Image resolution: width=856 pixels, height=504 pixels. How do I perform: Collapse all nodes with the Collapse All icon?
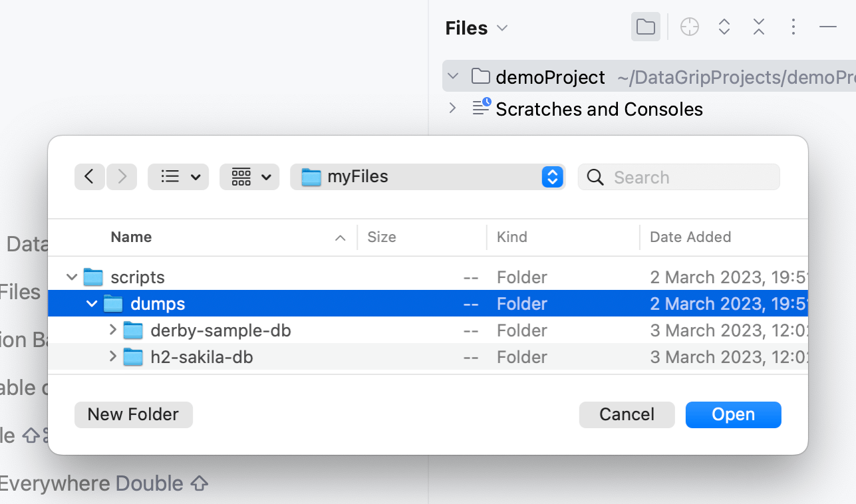coord(758,27)
